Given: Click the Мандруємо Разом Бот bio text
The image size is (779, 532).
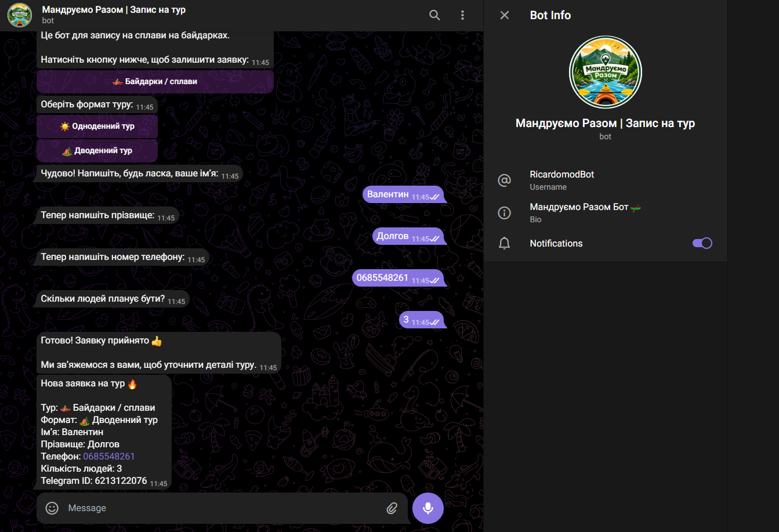Looking at the screenshot, I should pyautogui.click(x=585, y=207).
